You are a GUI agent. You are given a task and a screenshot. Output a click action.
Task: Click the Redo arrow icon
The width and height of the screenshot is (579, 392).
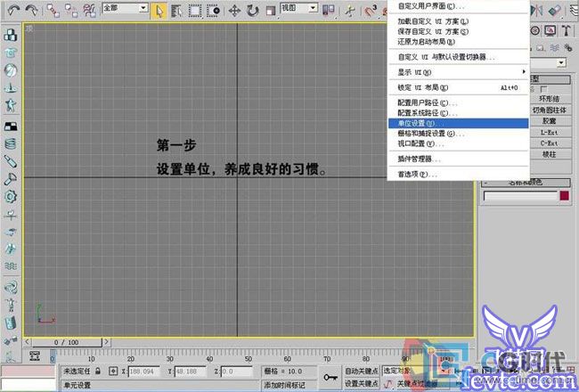coord(31,11)
